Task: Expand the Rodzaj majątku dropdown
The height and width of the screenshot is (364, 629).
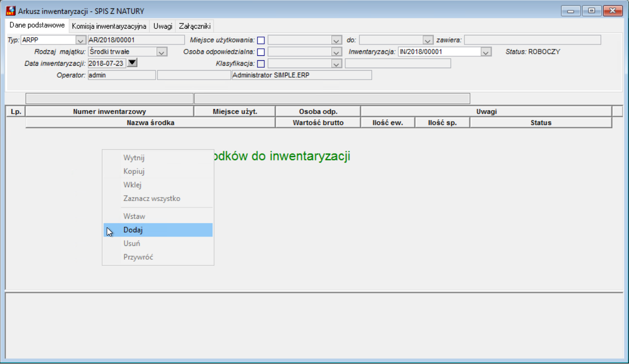Action: tap(162, 51)
